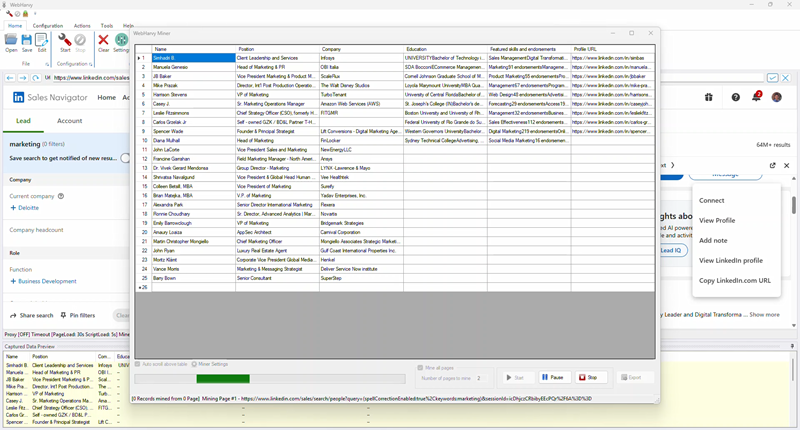The image size is (800, 430).
Task: Click the Name column header in the Miner table
Action: (193, 49)
